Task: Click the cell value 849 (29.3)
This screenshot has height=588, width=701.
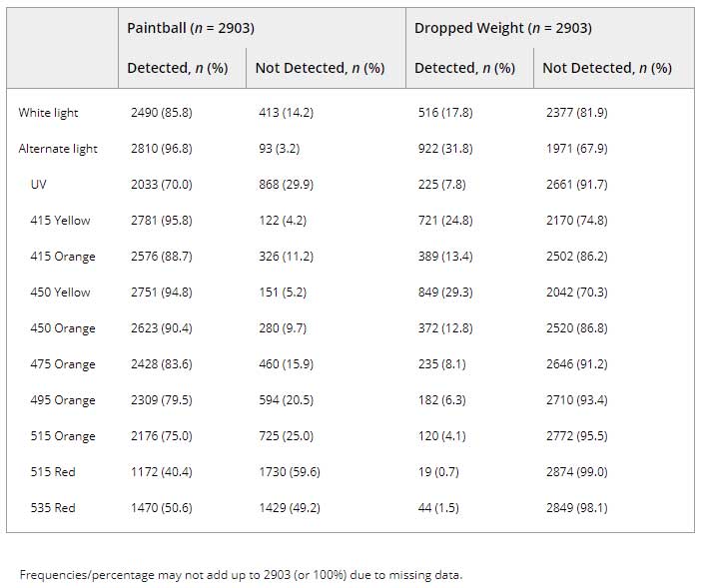Action: click(445, 293)
